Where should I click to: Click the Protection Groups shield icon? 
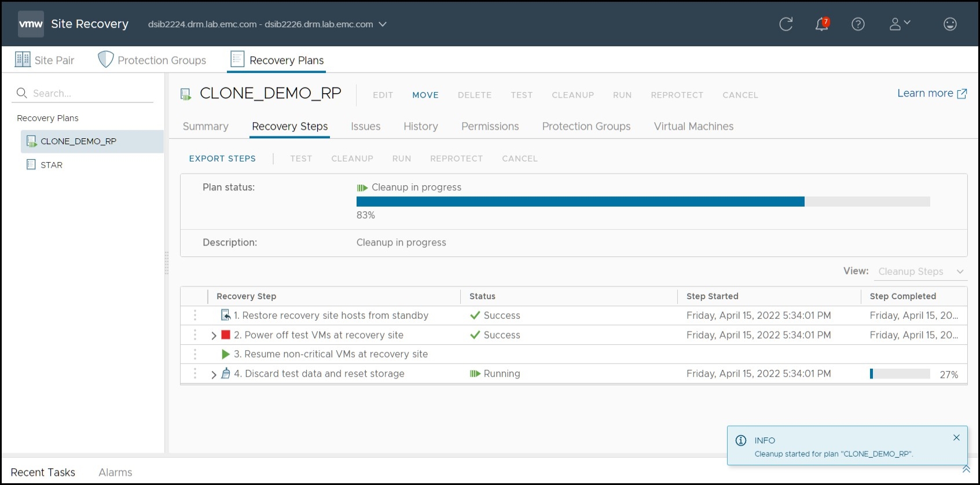[x=105, y=60]
